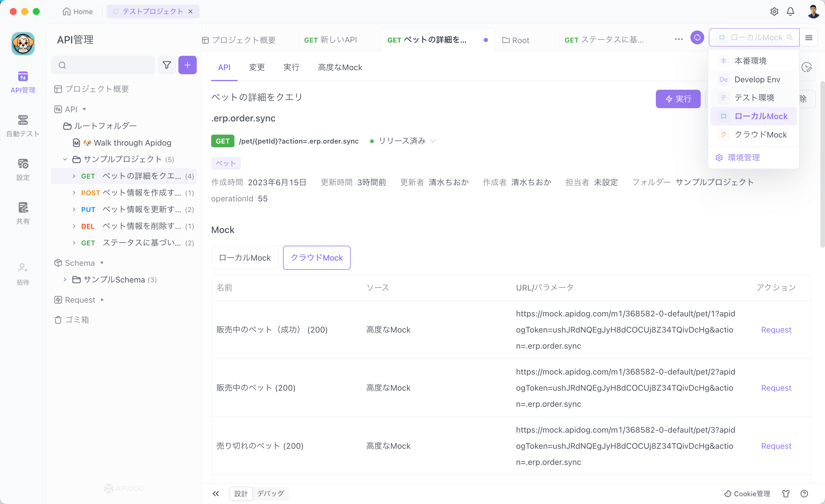This screenshot has height=504, width=825.
Task: Open Cookie管理 in the footer
Action: click(x=747, y=493)
